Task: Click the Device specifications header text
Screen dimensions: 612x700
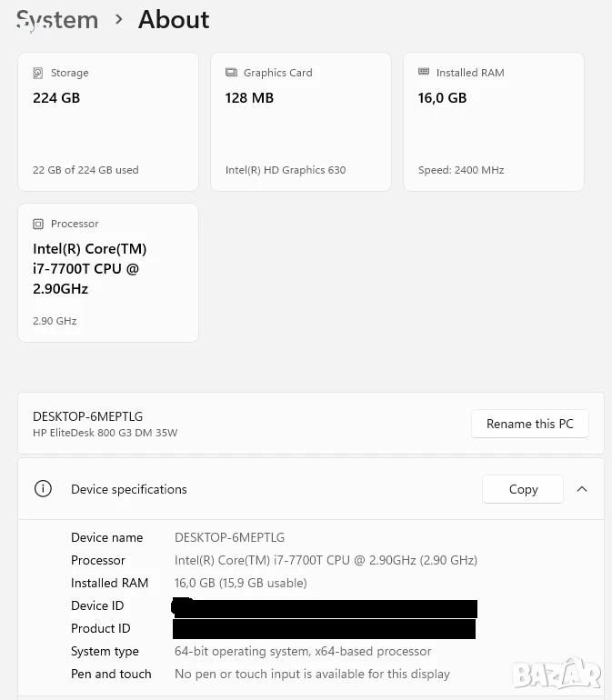Action: coord(128,489)
